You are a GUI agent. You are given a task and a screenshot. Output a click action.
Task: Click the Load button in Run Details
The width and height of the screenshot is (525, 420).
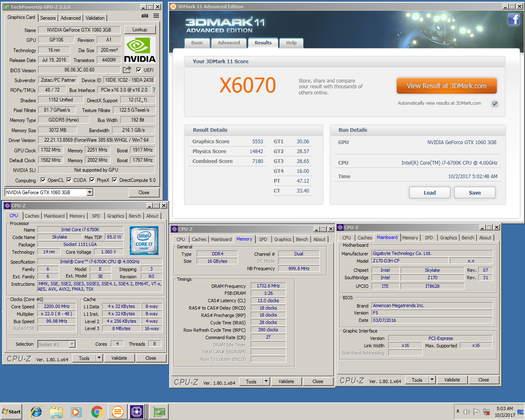(x=430, y=193)
